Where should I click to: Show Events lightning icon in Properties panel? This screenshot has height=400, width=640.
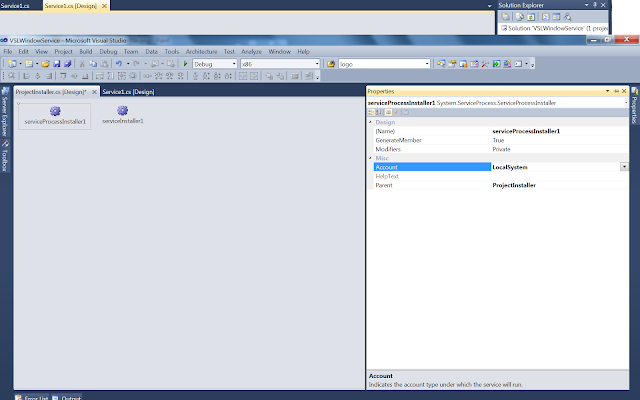[396, 112]
